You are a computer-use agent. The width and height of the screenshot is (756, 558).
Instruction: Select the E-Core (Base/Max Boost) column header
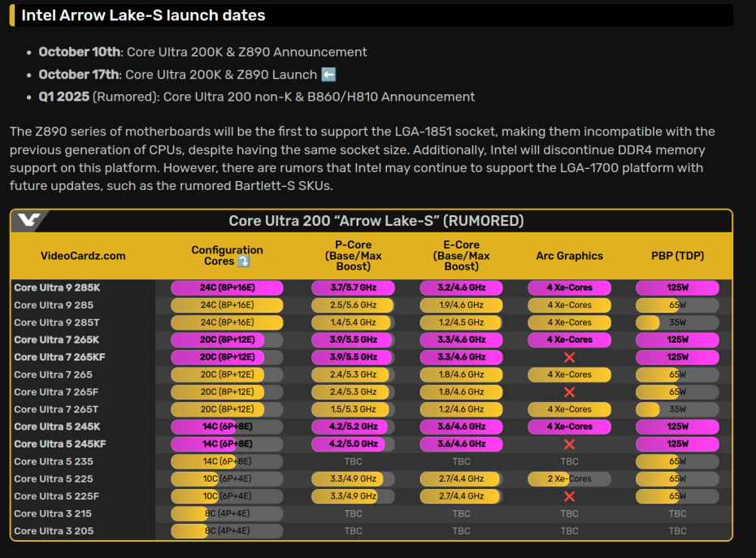click(461, 256)
